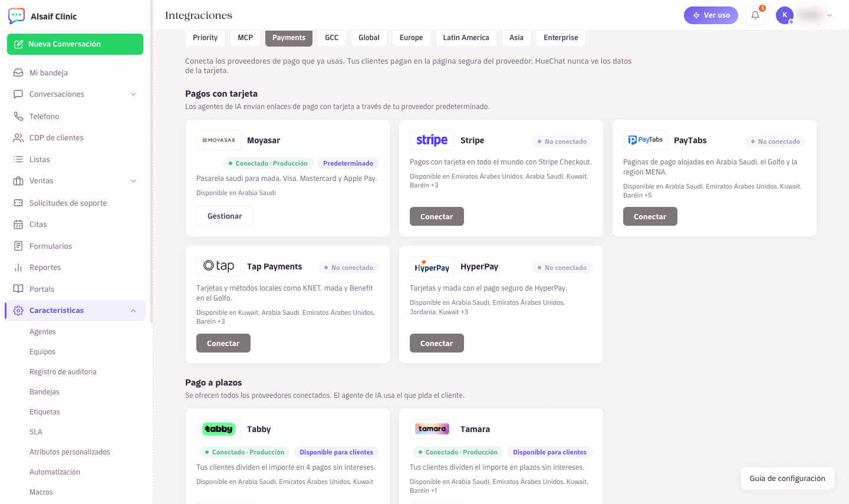Click the Ver uso button
This screenshot has width=849, height=504.
tap(711, 15)
